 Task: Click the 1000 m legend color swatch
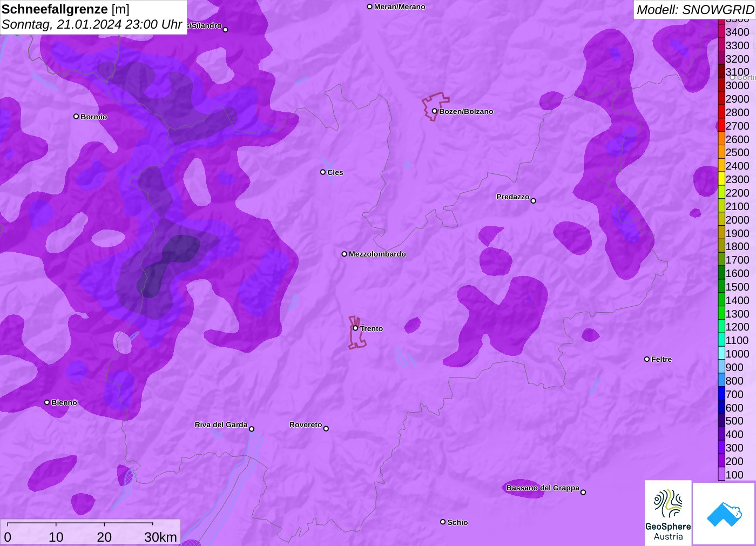(x=721, y=354)
